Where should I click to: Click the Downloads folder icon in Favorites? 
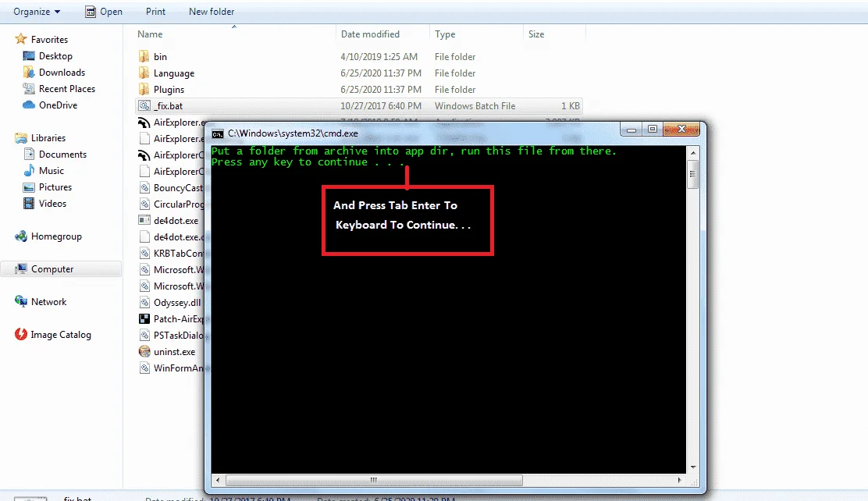coord(29,72)
